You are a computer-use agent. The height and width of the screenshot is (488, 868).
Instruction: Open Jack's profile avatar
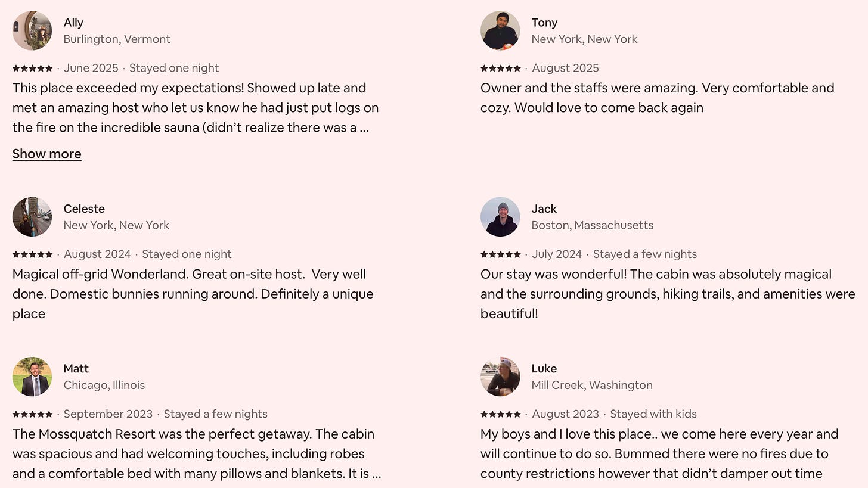500,217
